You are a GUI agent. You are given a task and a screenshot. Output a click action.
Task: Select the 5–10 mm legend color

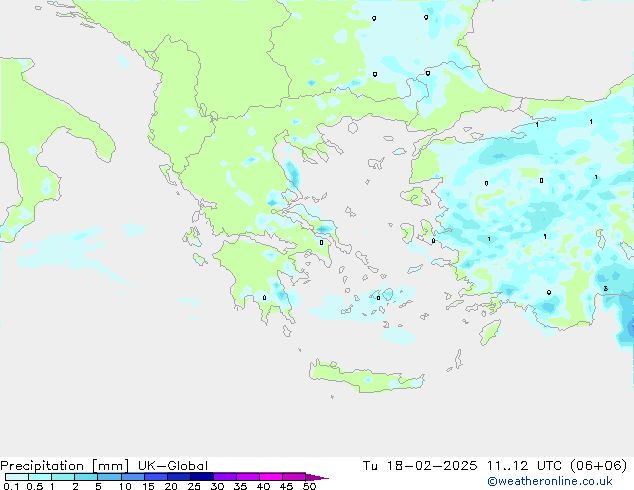pos(109,477)
